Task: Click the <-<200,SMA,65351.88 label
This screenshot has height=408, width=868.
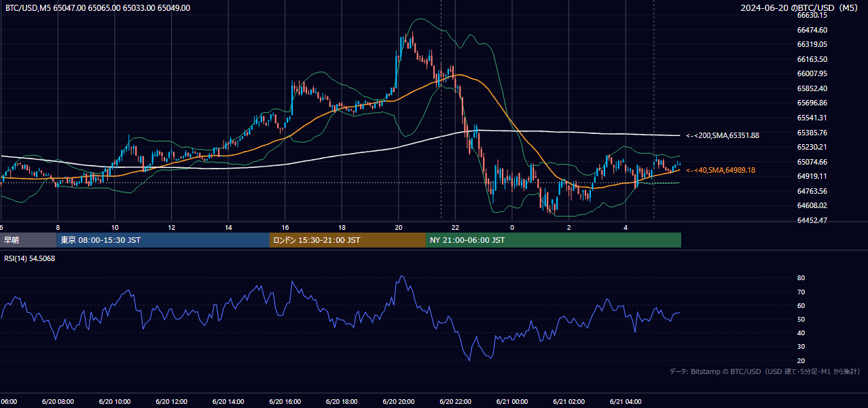Action: tap(723, 136)
